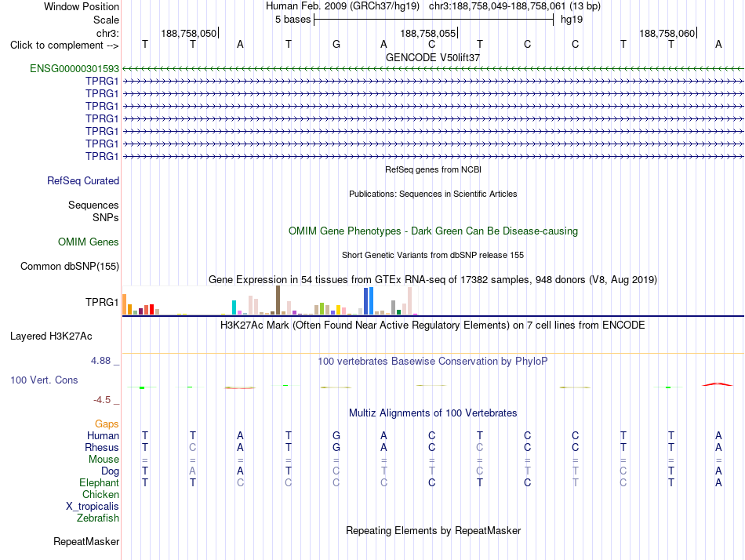
Task: Click 'Repeating Elements by RepeatMasker' title
Action: click(434, 530)
